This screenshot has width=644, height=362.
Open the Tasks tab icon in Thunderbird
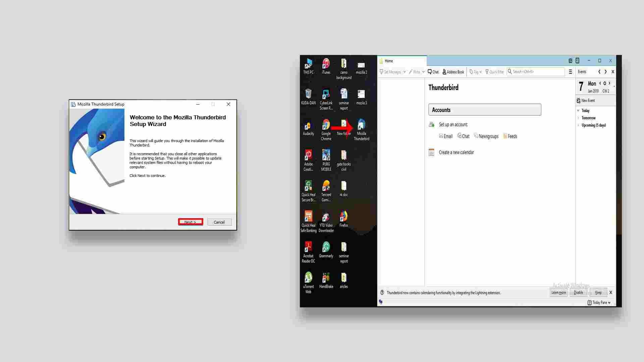point(577,61)
